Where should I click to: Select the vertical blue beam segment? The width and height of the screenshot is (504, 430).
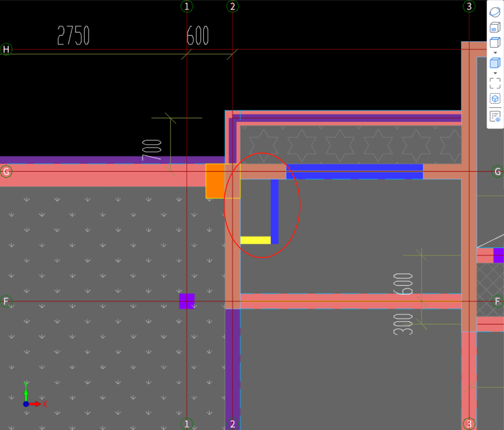pyautogui.click(x=275, y=212)
